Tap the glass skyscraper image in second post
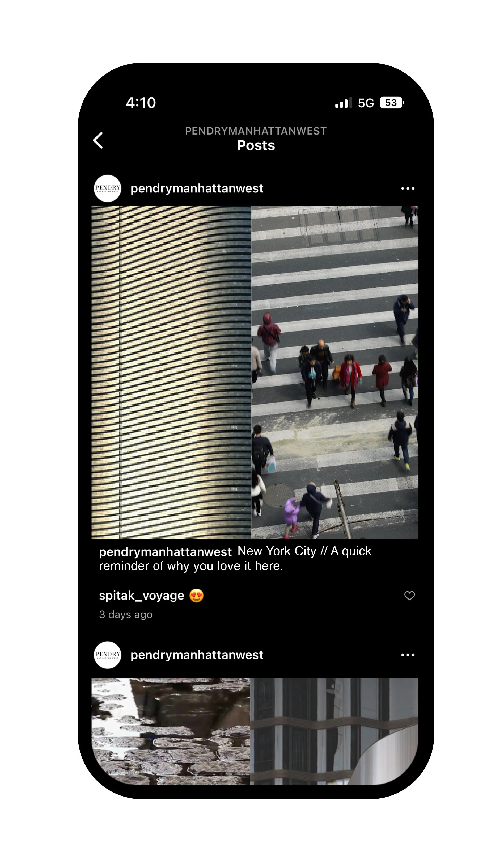The width and height of the screenshot is (504, 863). tap(334, 731)
